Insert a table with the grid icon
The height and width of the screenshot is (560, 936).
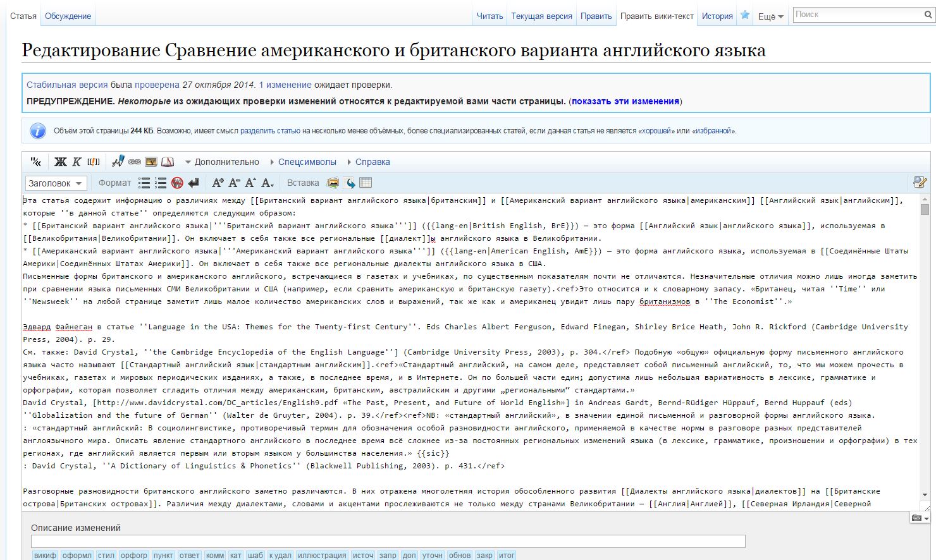pos(366,183)
